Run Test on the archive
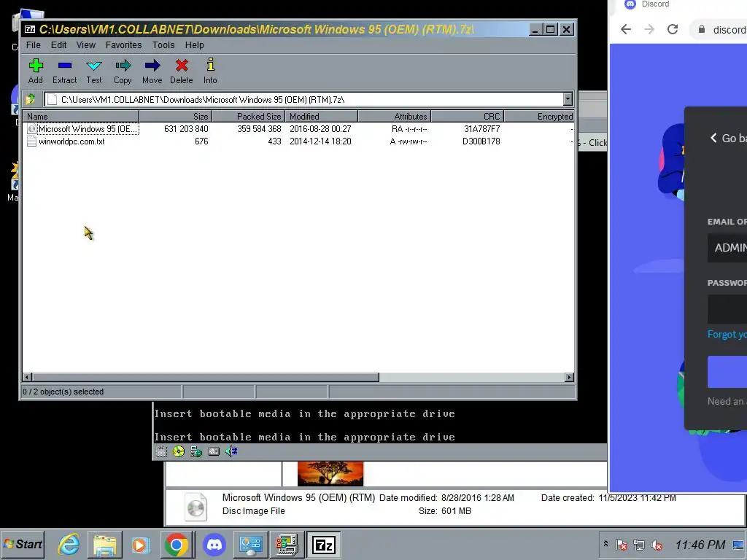The height and width of the screenshot is (560, 747). [94, 71]
